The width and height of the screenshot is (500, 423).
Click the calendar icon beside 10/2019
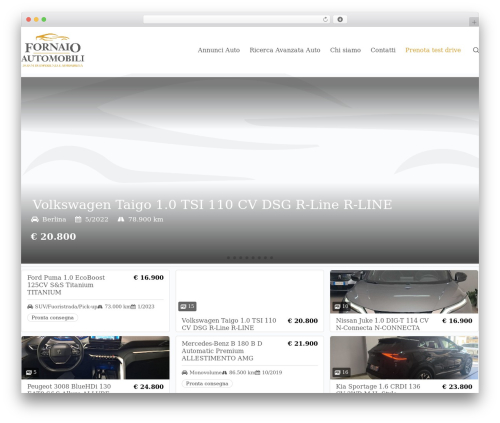click(x=257, y=373)
